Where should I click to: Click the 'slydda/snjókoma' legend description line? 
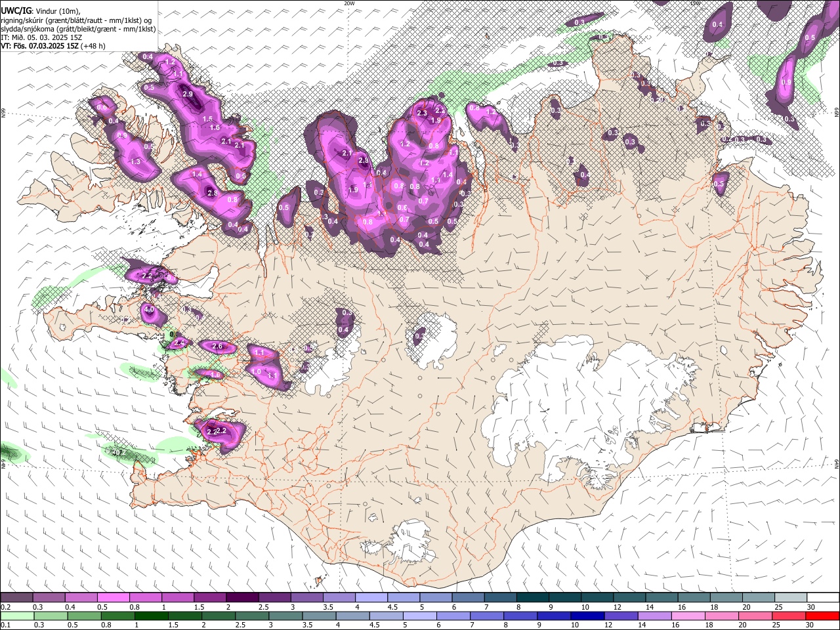point(78,29)
